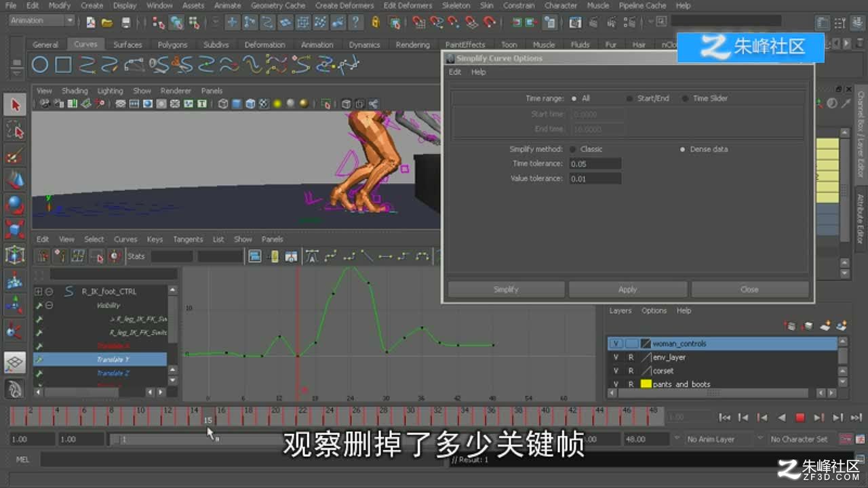Image resolution: width=868 pixels, height=488 pixels.
Task: Select the Classic simplify method
Action: point(573,149)
